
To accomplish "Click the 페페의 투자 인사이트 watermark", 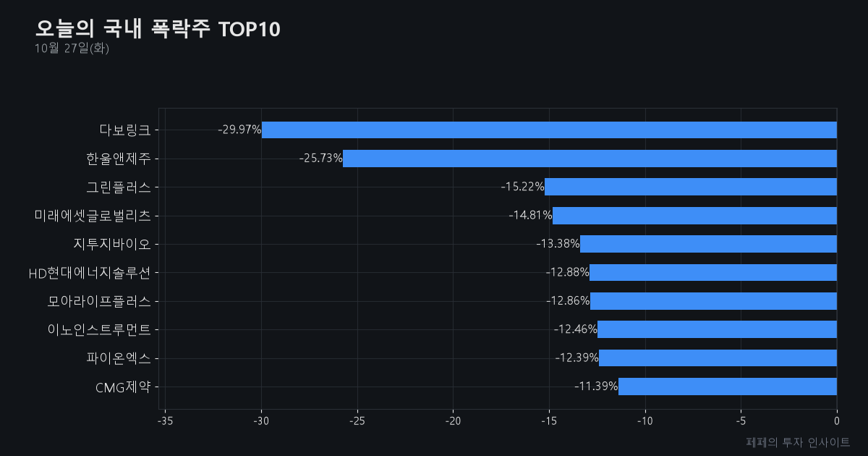I will tap(798, 442).
